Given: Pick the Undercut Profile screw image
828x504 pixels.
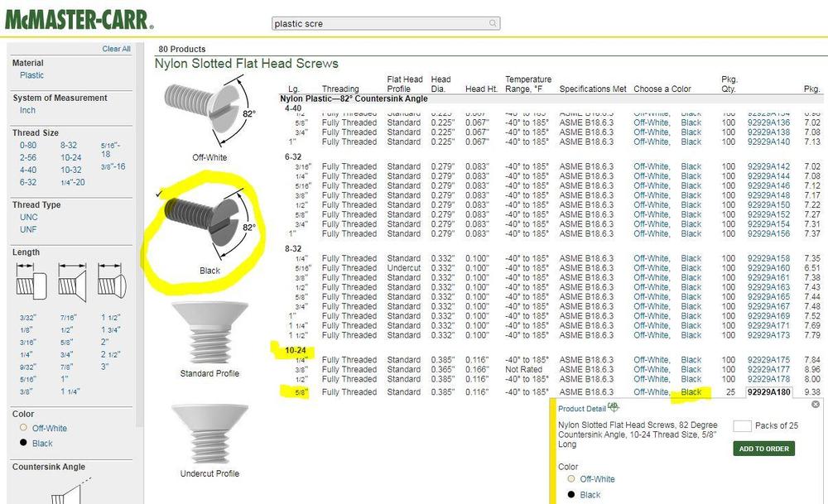Looking at the screenshot, I should [x=209, y=434].
